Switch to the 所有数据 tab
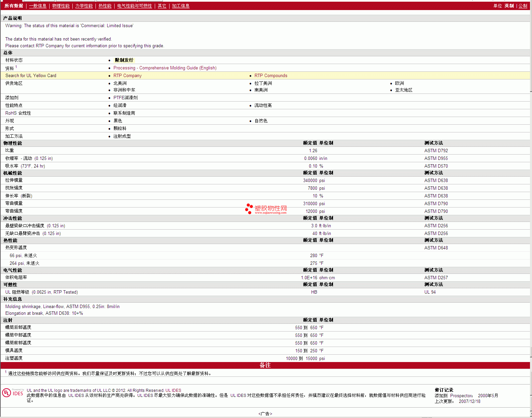The image size is (532, 418). click(14, 6)
